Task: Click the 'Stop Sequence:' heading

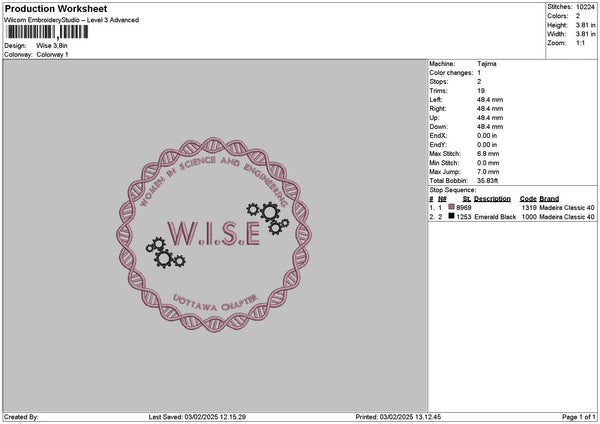Action: tap(453, 190)
